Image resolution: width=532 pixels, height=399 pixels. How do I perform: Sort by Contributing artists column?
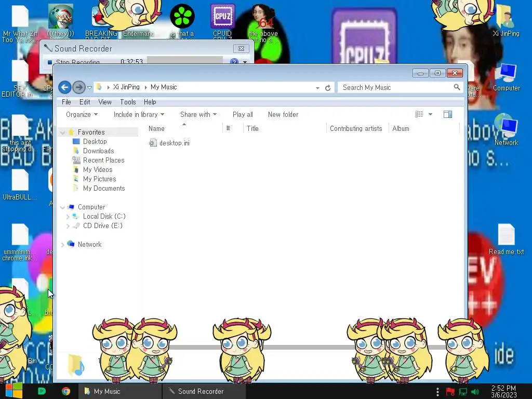point(356,129)
